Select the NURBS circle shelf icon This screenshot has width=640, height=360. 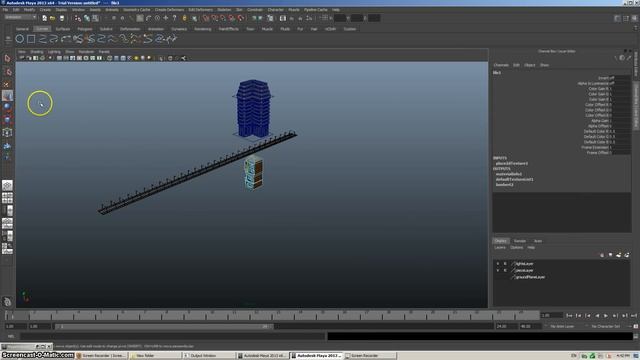19,39
